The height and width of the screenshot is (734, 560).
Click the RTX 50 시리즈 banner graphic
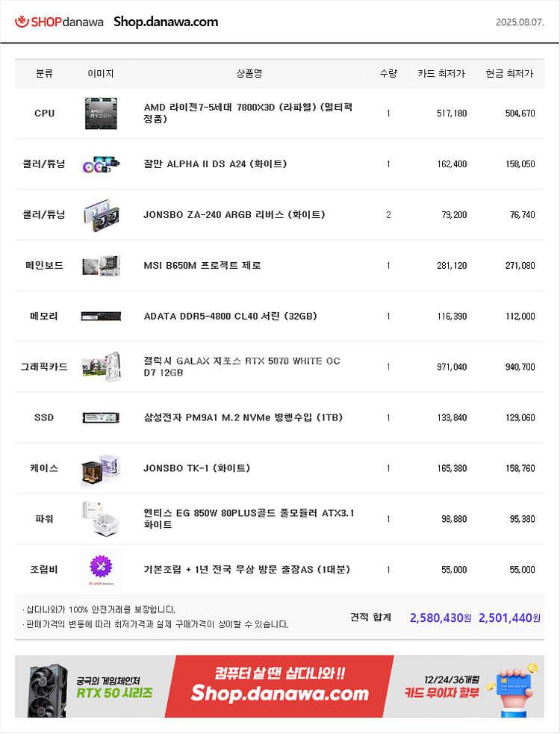point(90,686)
